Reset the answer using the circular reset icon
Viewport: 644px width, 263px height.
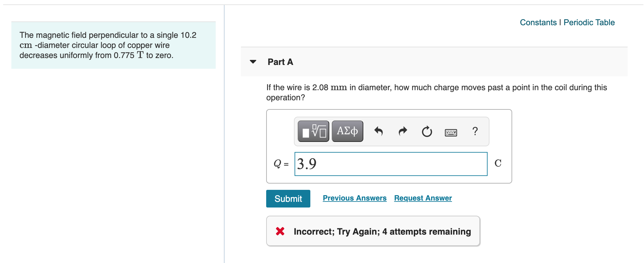(426, 131)
